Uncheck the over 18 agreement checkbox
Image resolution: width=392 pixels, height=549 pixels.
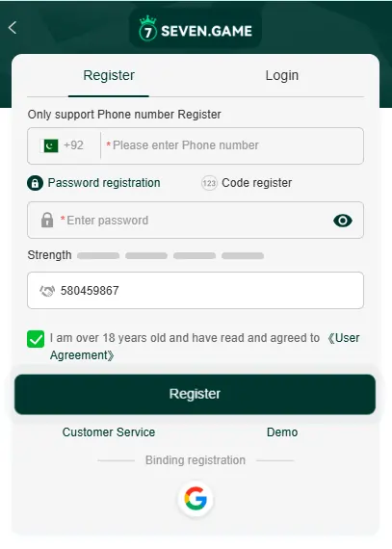tap(36, 339)
